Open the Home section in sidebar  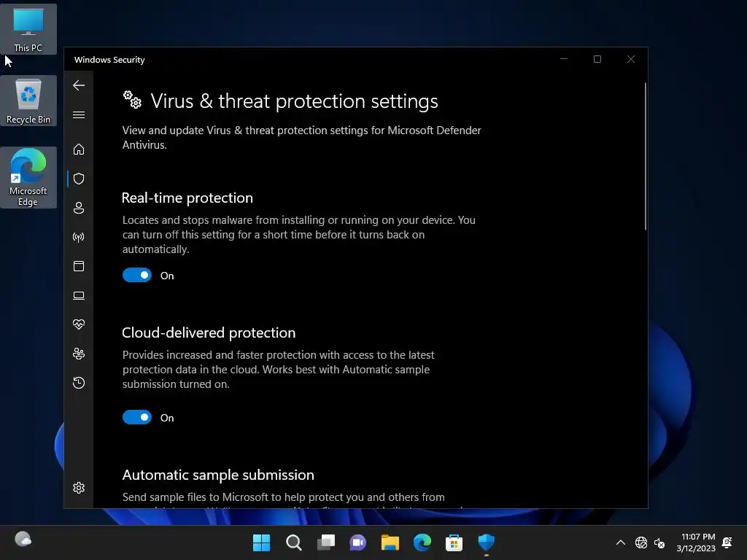[x=79, y=149]
